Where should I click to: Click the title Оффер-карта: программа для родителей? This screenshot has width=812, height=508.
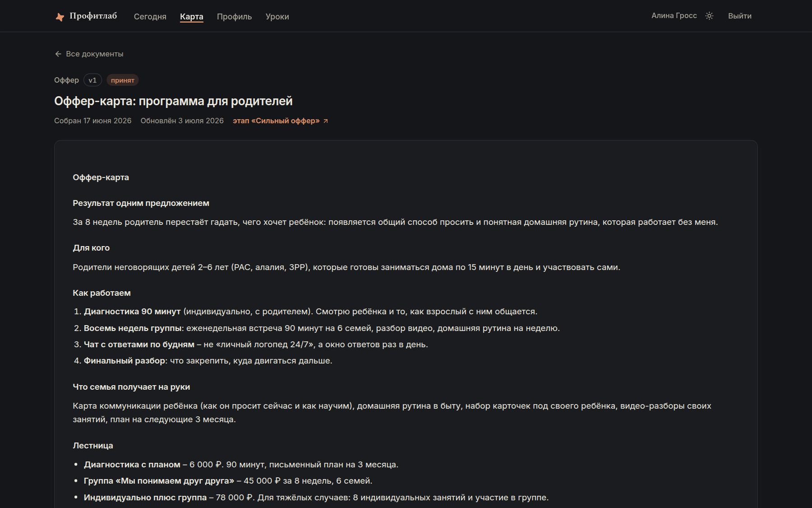[173, 101]
